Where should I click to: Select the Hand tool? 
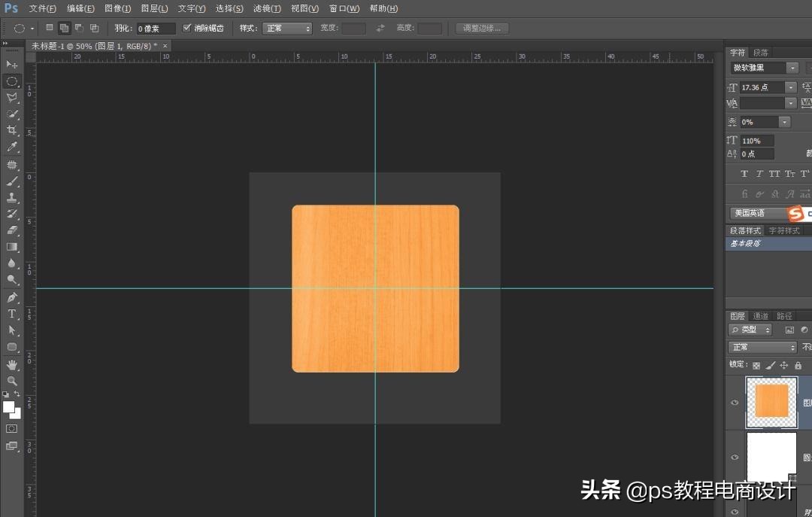[x=12, y=364]
